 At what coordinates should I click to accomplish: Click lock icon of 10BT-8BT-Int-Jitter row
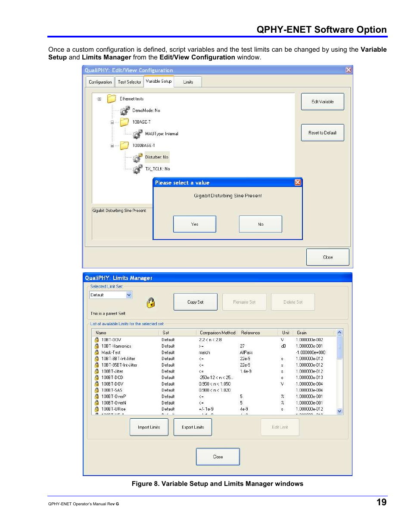point(97,358)
